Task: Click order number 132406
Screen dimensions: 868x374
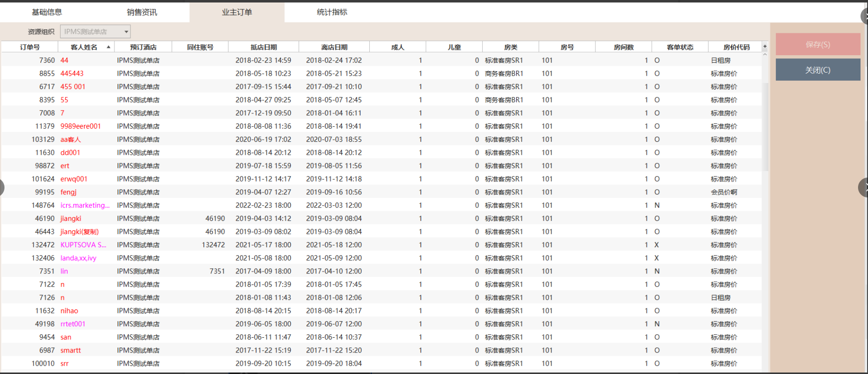Action: (43, 258)
